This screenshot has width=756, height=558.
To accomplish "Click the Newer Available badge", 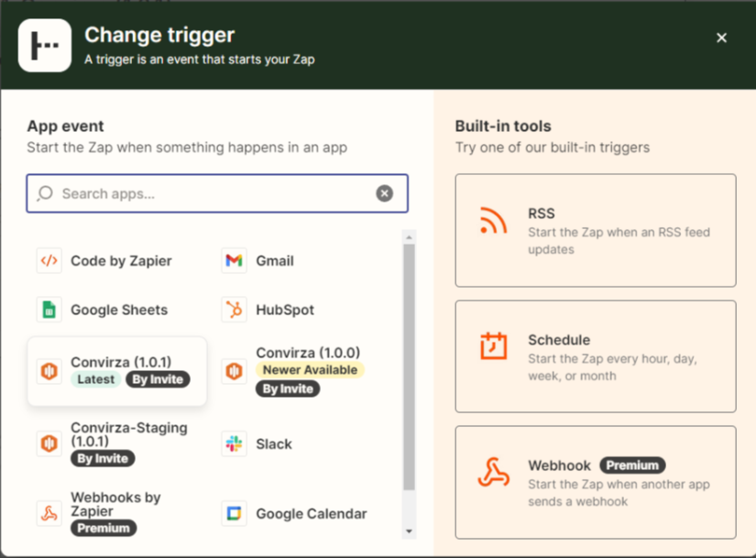I will coord(310,370).
